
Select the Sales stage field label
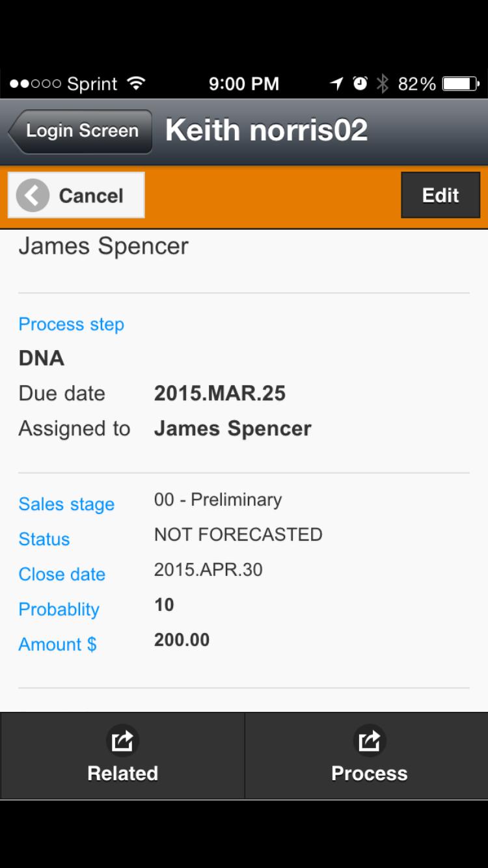click(x=66, y=504)
